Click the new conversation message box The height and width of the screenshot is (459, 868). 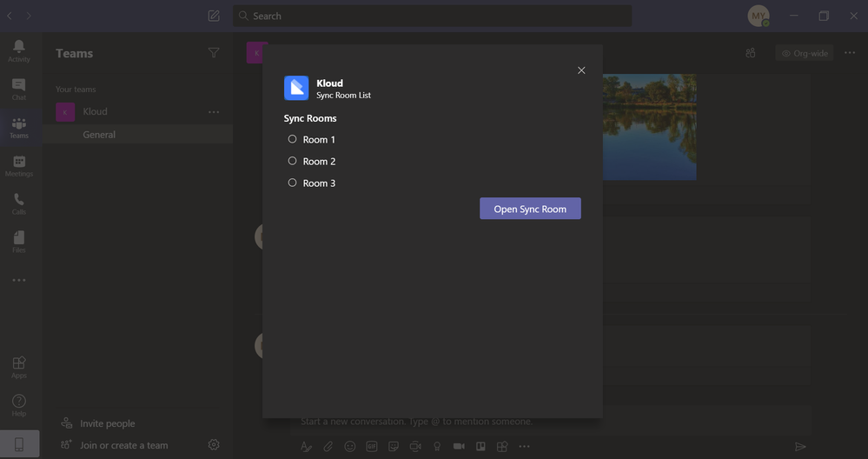point(550,422)
